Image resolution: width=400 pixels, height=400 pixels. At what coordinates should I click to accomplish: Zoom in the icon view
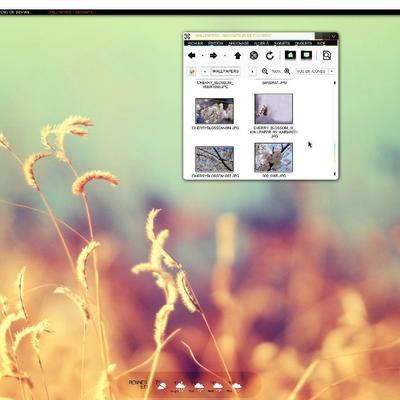[x=287, y=71]
